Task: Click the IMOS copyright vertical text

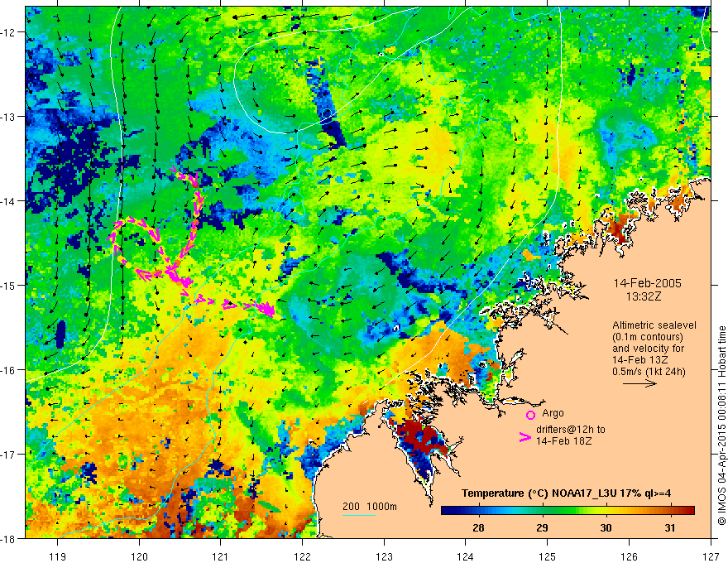Action: point(721,425)
